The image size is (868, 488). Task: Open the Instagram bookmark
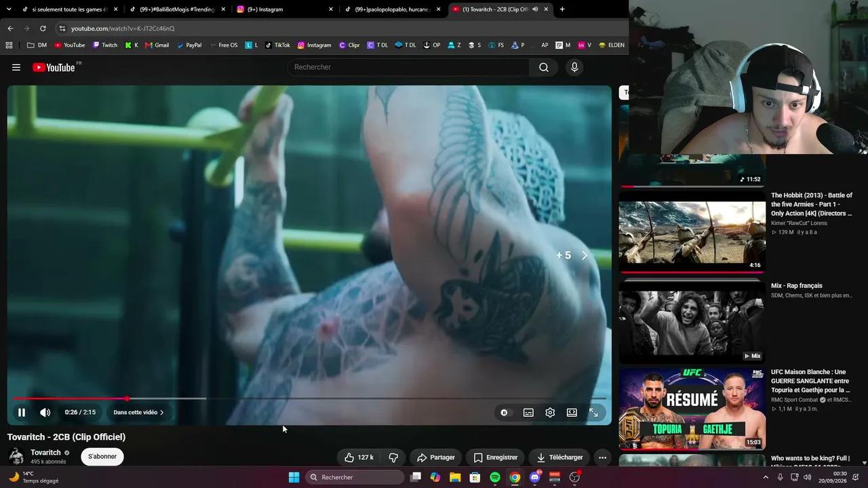314,45
